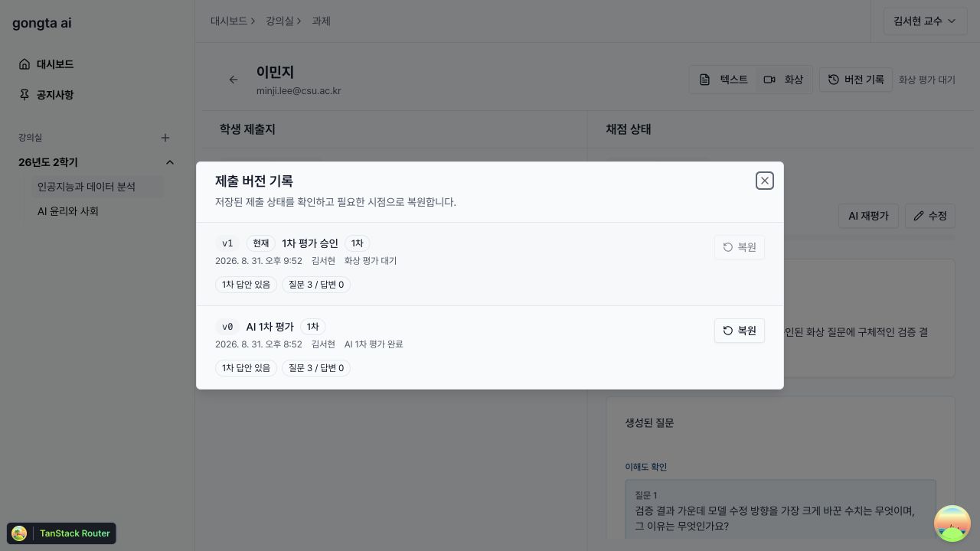Image resolution: width=980 pixels, height=551 pixels.
Task: Click 화상 평가 대기 status in page header
Action: point(927,80)
